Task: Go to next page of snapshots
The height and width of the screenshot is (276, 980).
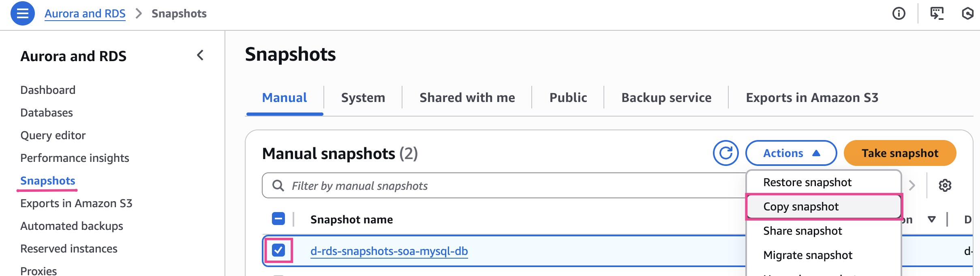Action: (912, 185)
